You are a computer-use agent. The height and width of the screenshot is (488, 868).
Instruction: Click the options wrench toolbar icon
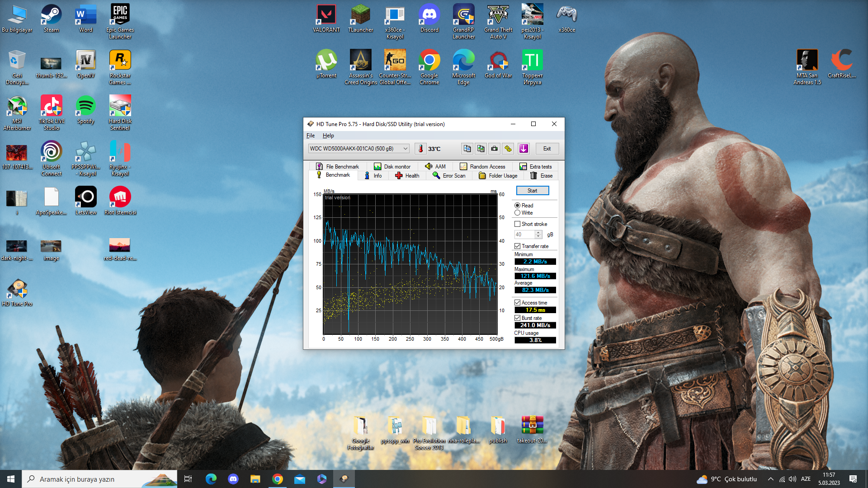point(508,149)
